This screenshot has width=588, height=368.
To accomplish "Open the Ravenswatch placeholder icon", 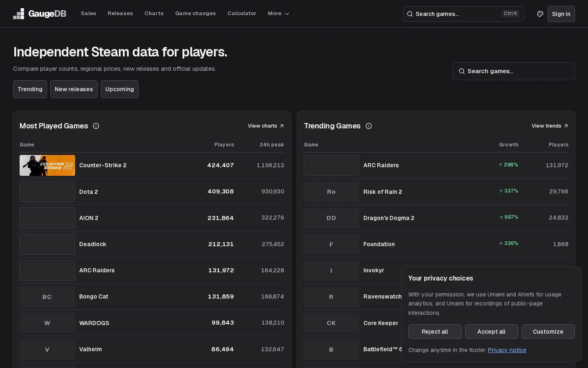I will [x=332, y=297].
